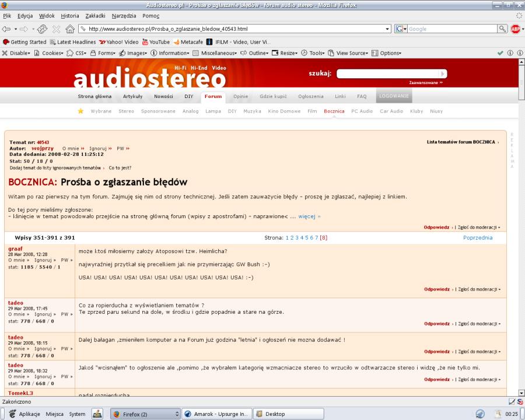
Task: Open the więcej » link
Action: 309,216
